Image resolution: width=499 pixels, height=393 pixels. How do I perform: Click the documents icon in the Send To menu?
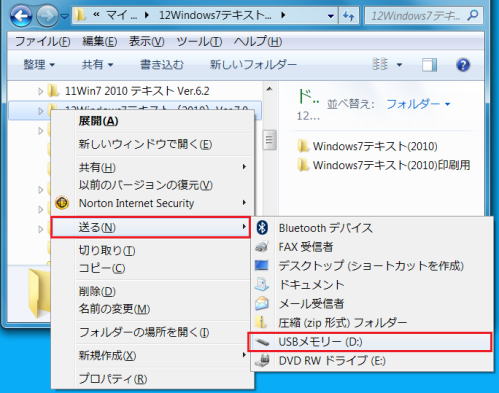[262, 284]
